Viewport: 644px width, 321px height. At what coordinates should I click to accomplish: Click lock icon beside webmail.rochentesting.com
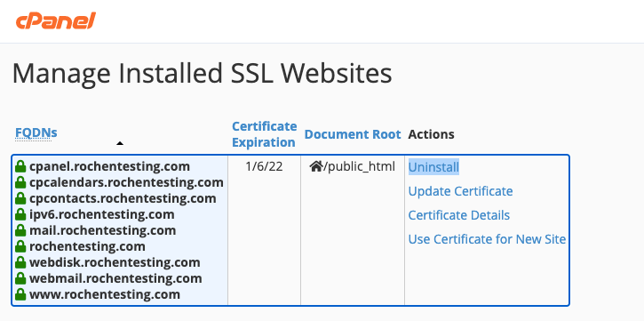tap(20, 278)
